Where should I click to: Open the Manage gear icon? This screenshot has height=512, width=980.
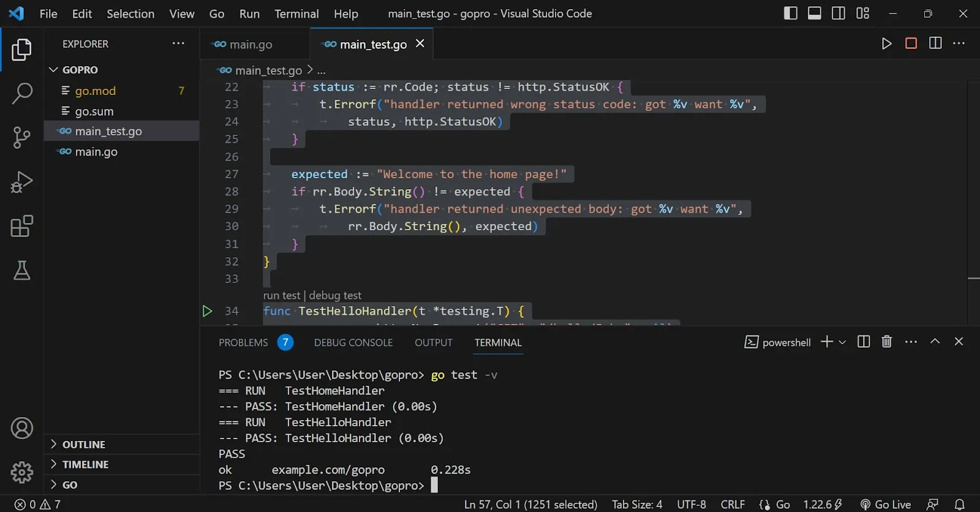click(x=22, y=472)
